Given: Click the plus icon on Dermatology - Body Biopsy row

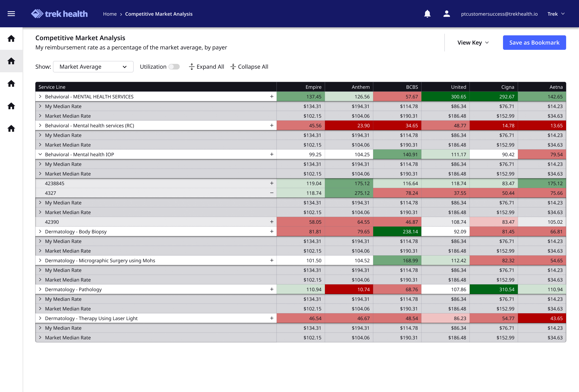Looking at the screenshot, I should [x=272, y=232].
